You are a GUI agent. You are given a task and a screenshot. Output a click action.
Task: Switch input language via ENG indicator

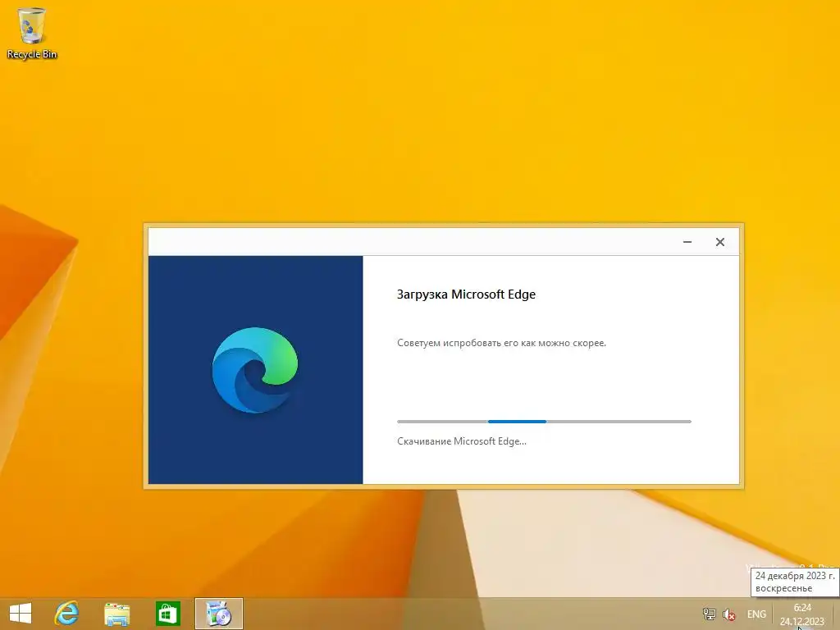point(756,614)
